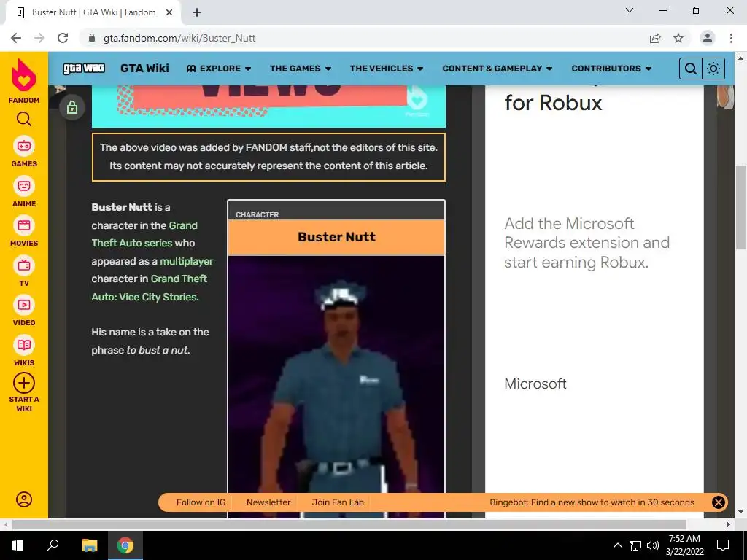Follow the multiplayer link
Screen dimensions: 747x560
tap(186, 261)
